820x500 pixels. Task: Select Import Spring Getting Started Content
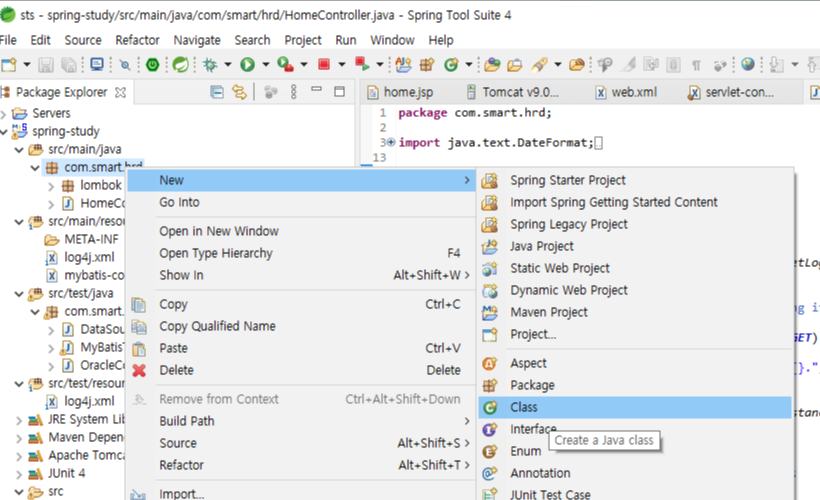coord(635,202)
